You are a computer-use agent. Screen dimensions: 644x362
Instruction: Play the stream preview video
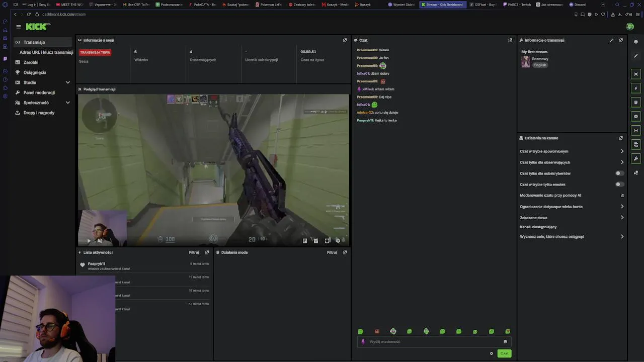[x=89, y=241]
